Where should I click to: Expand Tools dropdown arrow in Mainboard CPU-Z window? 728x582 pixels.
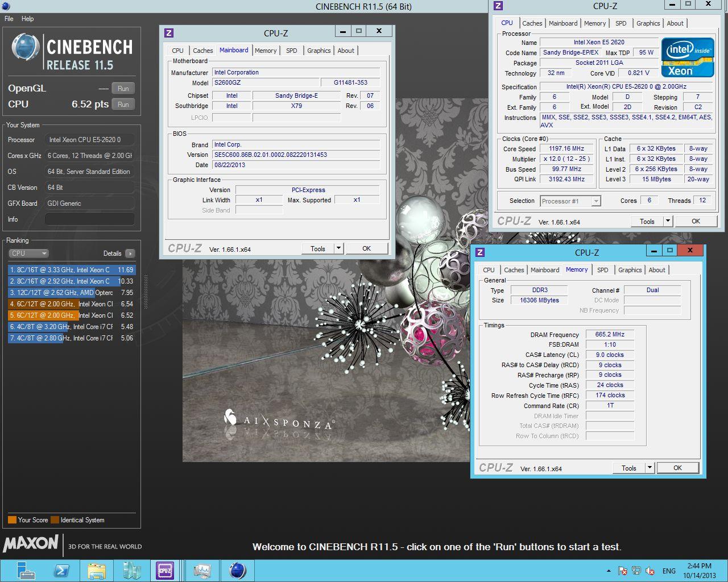338,248
